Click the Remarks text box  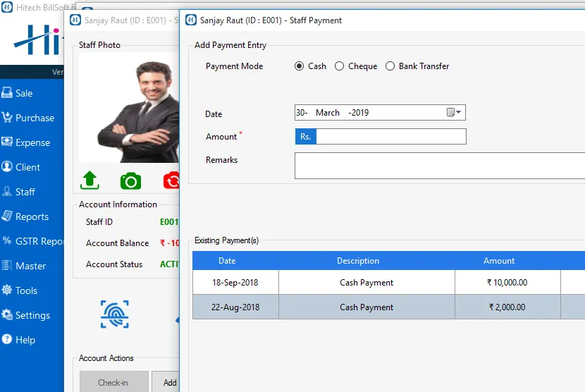(x=438, y=166)
